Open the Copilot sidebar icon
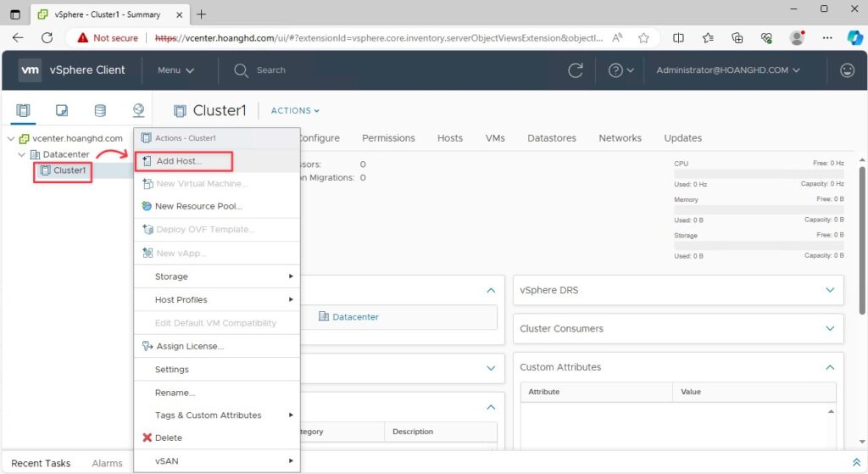 [x=854, y=37]
